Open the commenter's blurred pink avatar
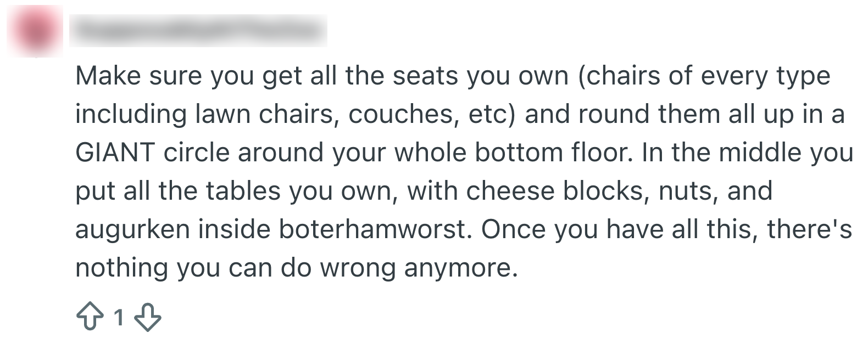 coord(34,32)
